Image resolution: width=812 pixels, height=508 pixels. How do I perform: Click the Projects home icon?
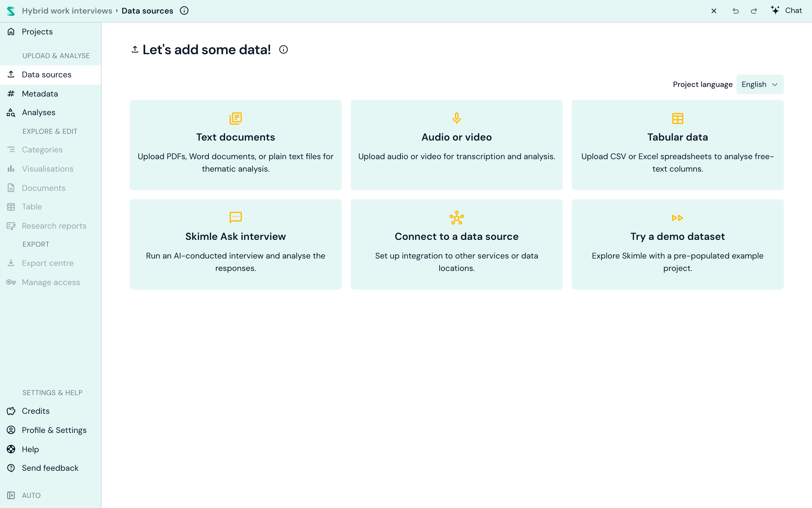click(x=11, y=32)
